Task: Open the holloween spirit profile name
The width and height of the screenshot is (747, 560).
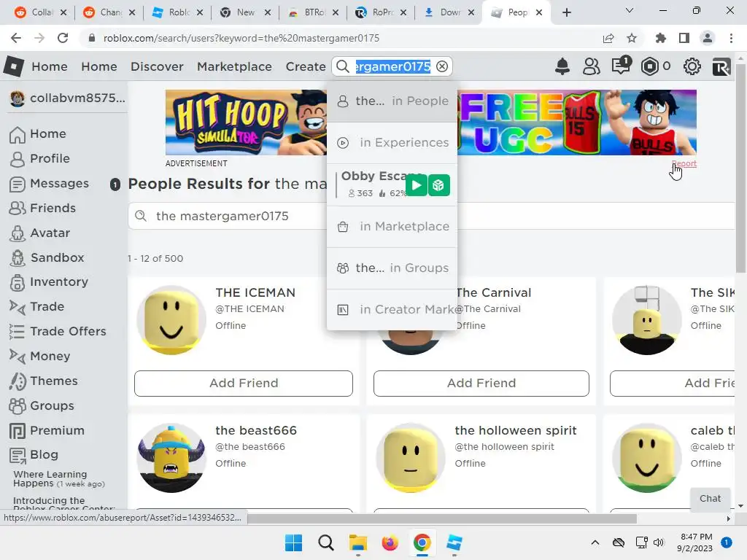Action: click(516, 430)
